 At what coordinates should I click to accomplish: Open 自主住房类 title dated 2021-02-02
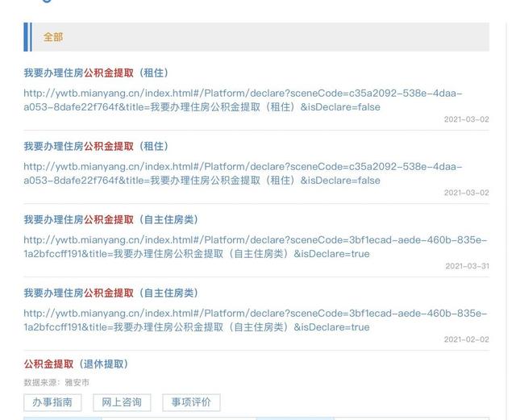click(x=111, y=293)
